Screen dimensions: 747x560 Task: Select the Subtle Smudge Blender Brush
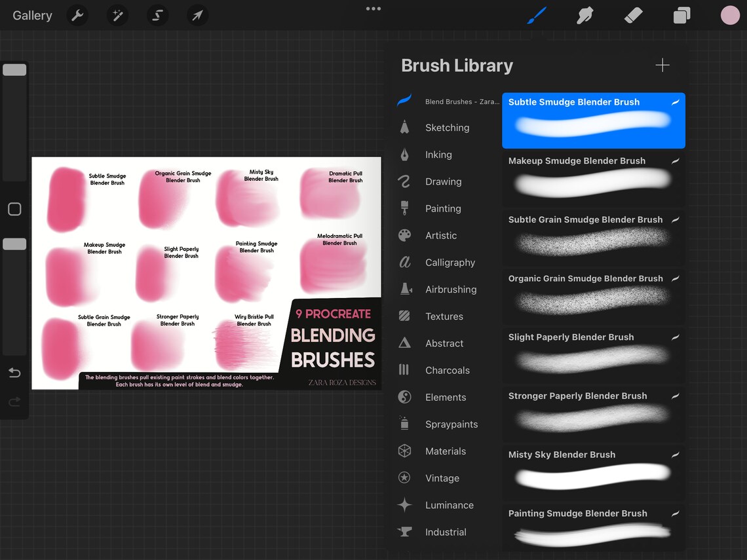(x=594, y=121)
